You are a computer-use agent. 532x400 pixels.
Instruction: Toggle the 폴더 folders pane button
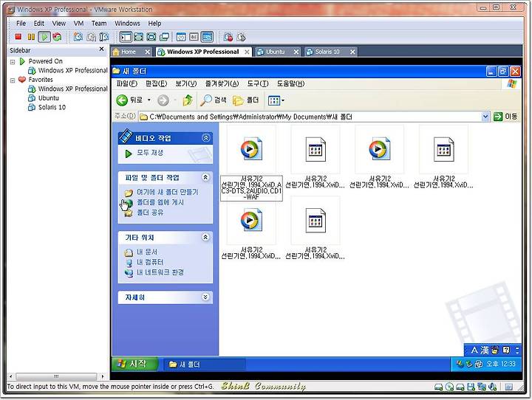[x=246, y=100]
